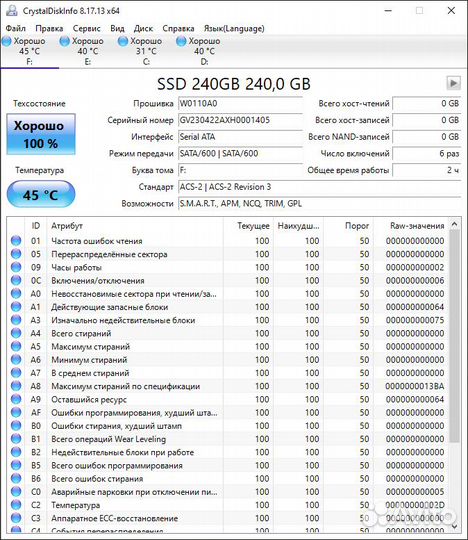Click the CrystalDiskInfo title bar app icon
The image size is (468, 540).
pos(12,10)
